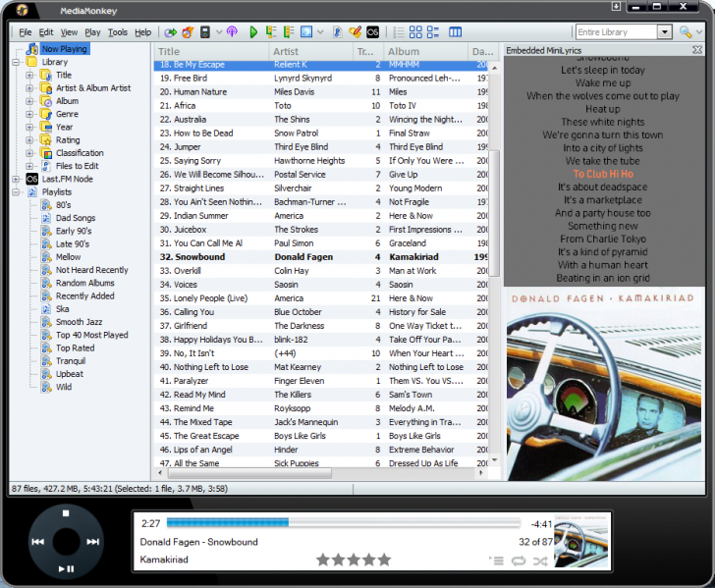The width and height of the screenshot is (715, 588).
Task: Open the Play menu
Action: [x=92, y=32]
